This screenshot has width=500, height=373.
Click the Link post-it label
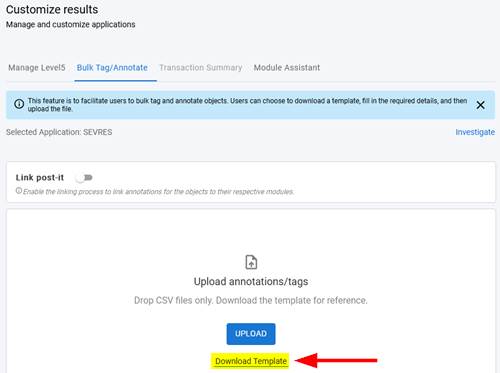pos(40,178)
